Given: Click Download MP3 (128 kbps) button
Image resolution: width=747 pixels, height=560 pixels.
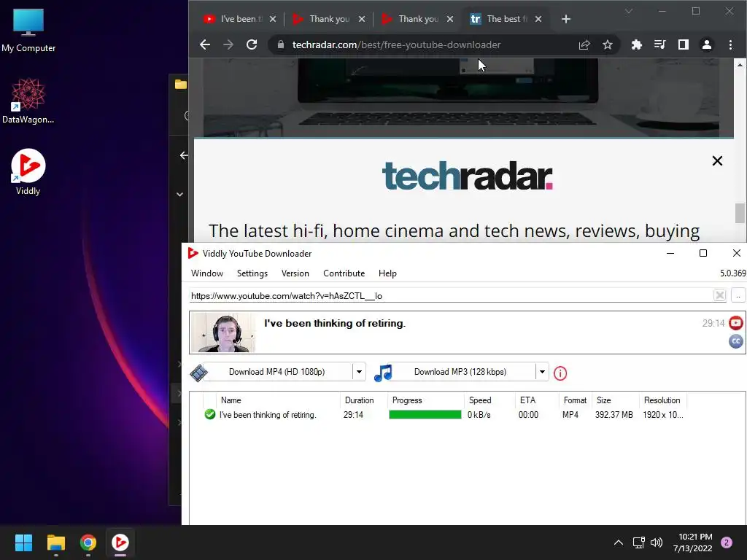Looking at the screenshot, I should pyautogui.click(x=460, y=372).
